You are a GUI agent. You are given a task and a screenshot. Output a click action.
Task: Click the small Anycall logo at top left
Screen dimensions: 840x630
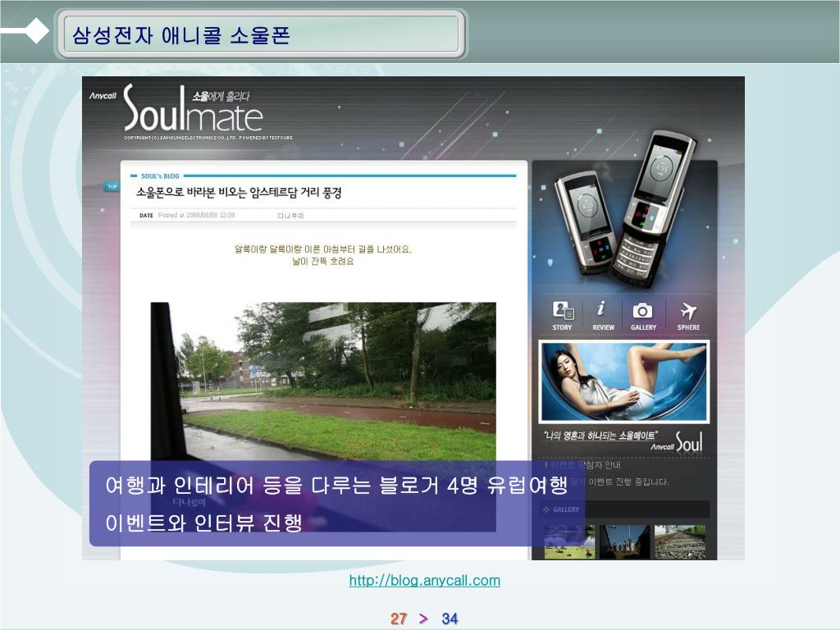(x=103, y=96)
